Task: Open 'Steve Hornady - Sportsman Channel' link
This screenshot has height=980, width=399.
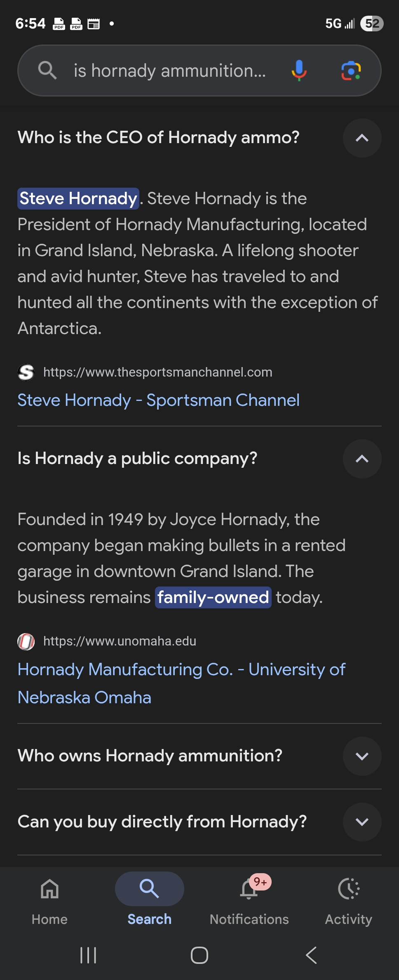Action: pos(158,400)
